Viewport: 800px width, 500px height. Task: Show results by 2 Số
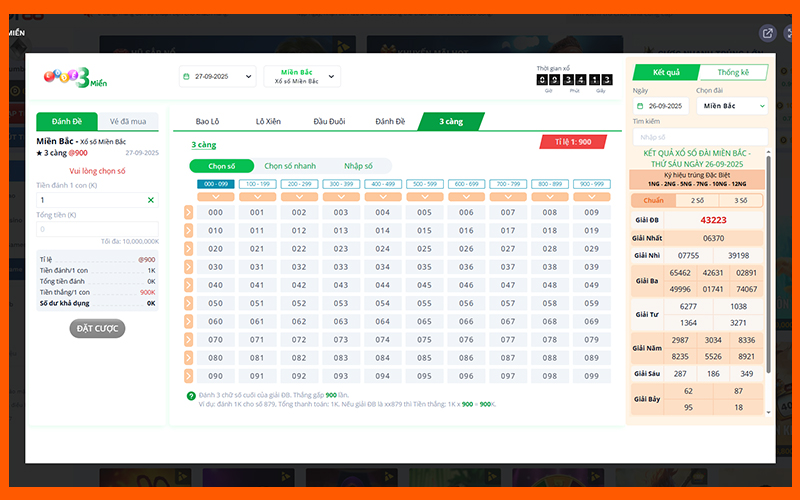click(697, 201)
